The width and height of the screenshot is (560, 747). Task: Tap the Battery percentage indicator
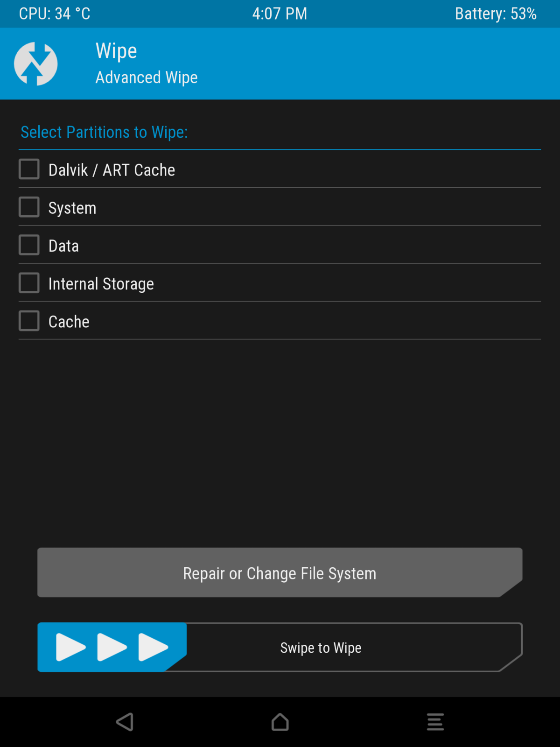tap(496, 14)
